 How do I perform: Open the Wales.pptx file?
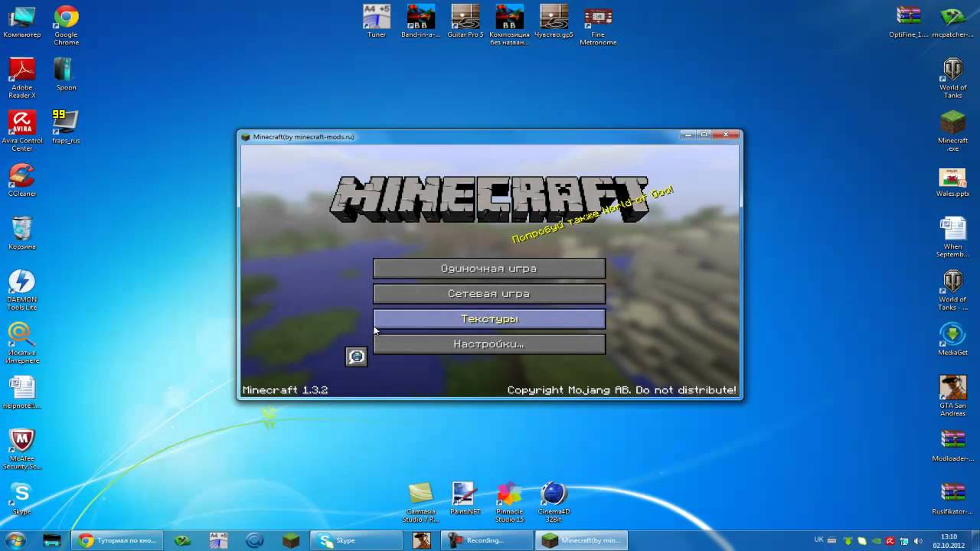(952, 182)
